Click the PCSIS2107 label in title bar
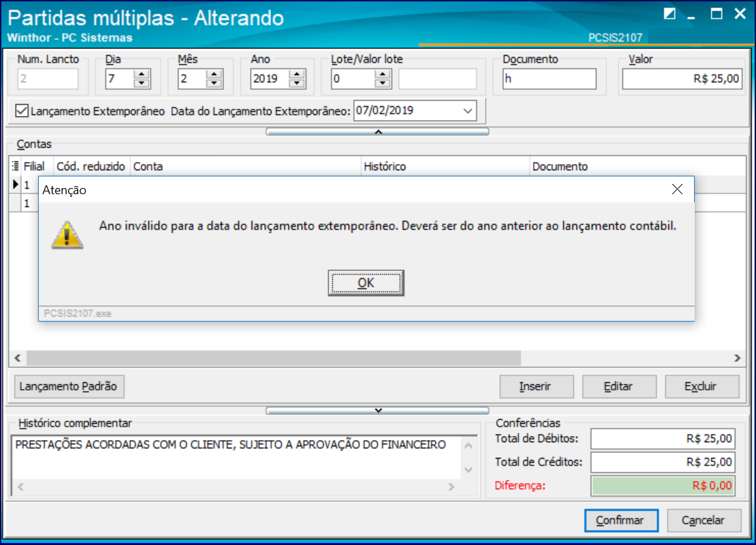Image resolution: width=756 pixels, height=545 pixels. (615, 37)
